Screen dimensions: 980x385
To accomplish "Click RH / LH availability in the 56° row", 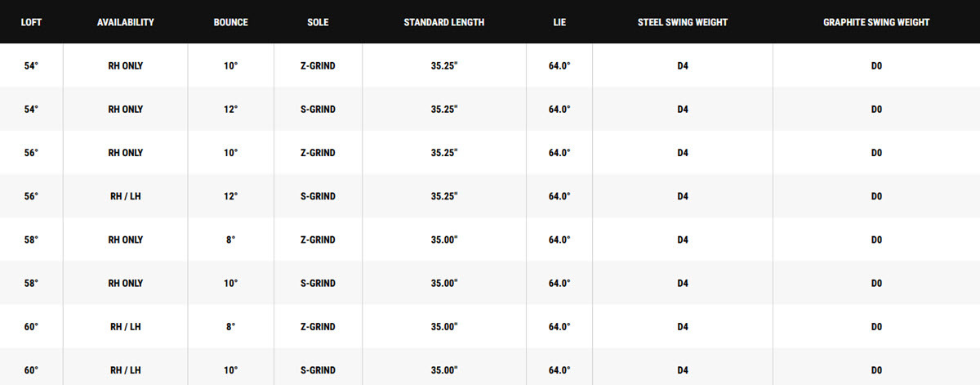I will pos(125,196).
